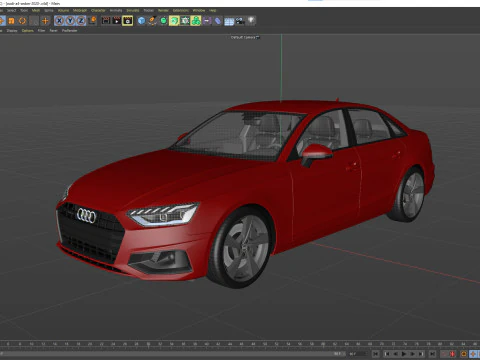Open the Tools menu

coord(24,10)
